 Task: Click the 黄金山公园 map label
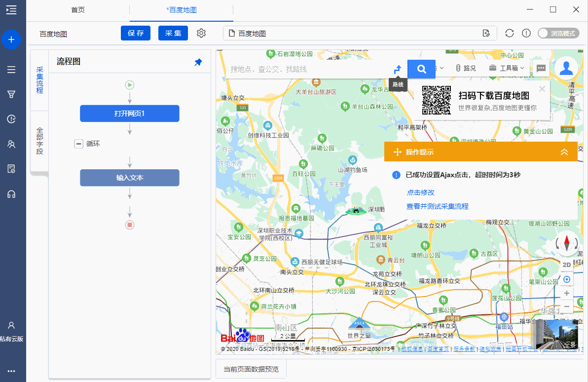538,131
